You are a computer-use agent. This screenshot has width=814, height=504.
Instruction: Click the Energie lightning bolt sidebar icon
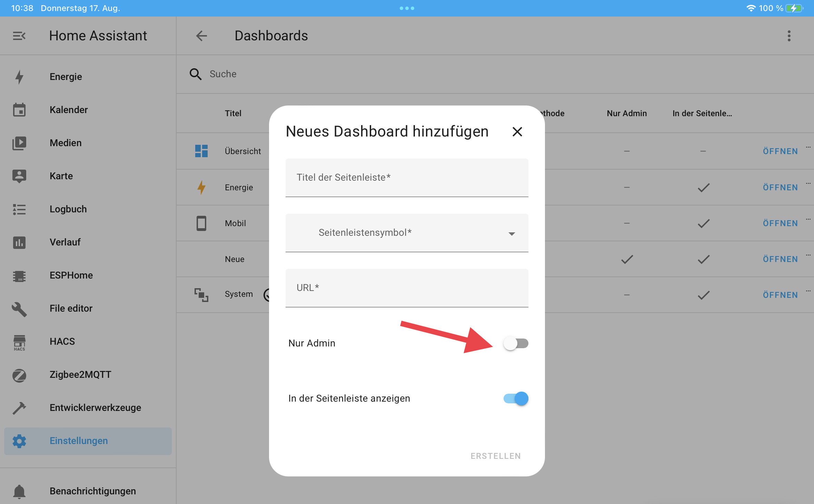19,77
